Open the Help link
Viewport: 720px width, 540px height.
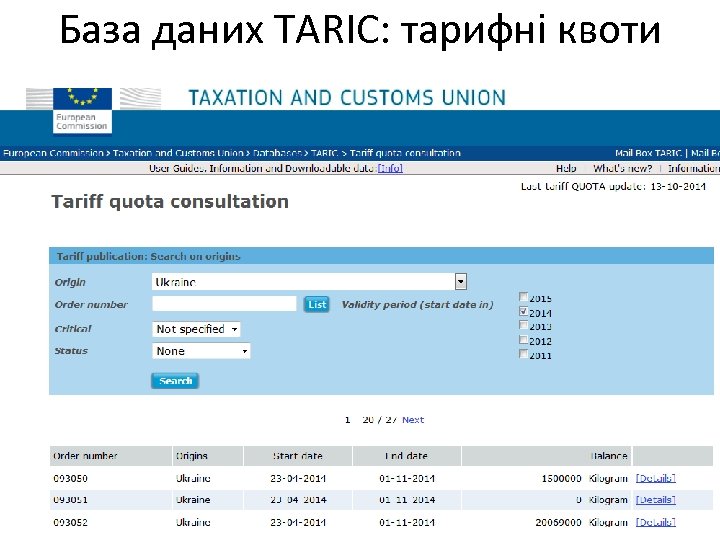(x=566, y=168)
